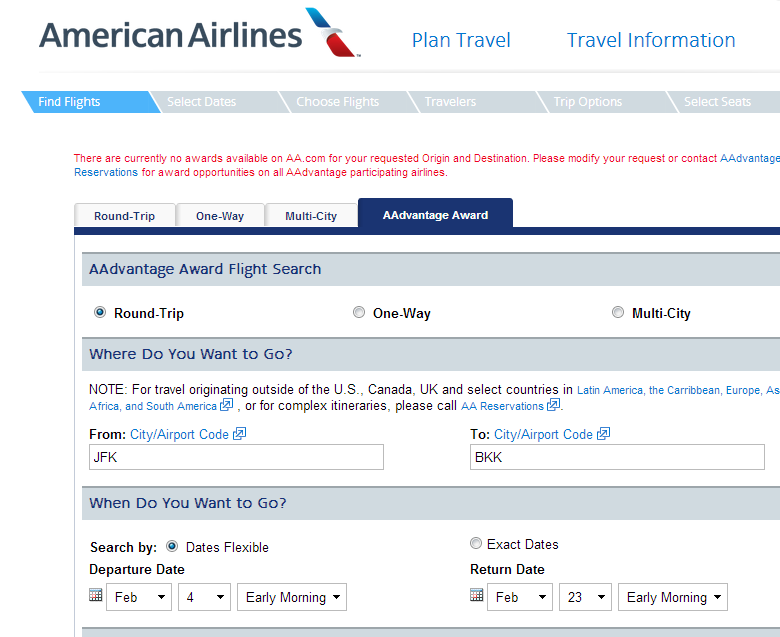Screen dimensions: 780x637
Task: Click the From airport field containing JFK
Action: (236, 457)
